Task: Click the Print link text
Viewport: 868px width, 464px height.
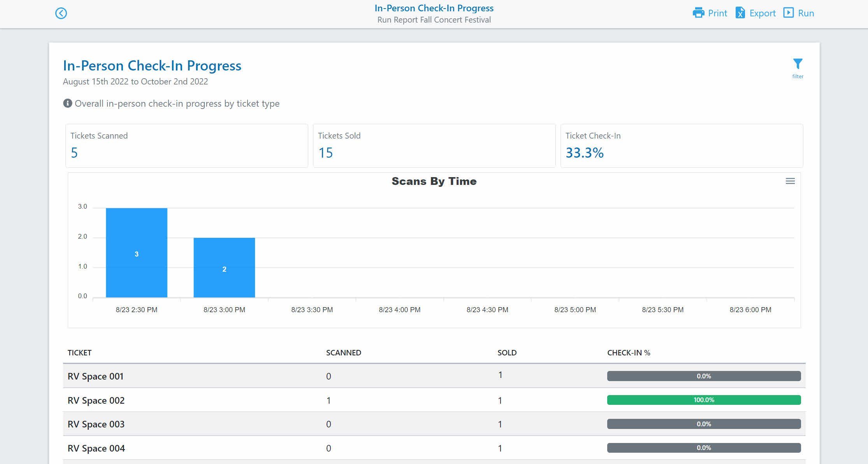Action: pos(717,13)
